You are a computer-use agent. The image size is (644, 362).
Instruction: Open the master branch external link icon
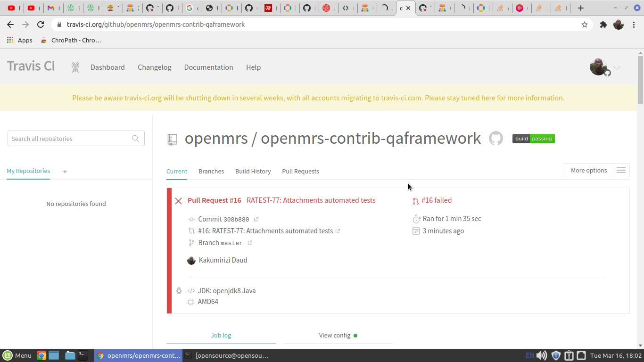pyautogui.click(x=250, y=243)
